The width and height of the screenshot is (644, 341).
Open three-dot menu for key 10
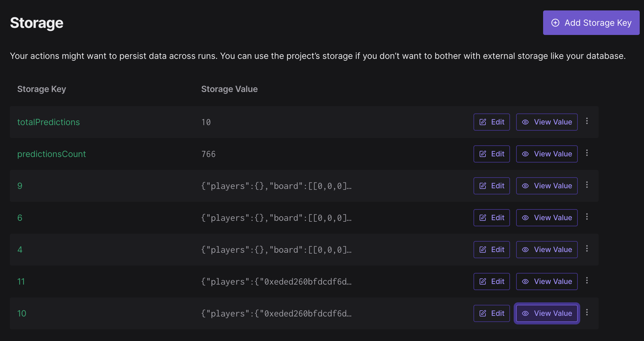pos(587,312)
